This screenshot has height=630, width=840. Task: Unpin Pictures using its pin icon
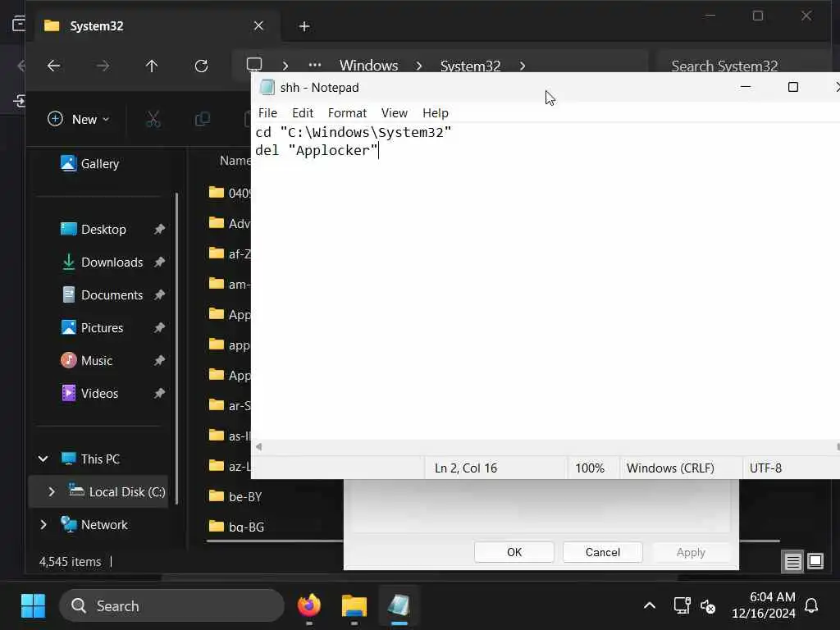(x=159, y=327)
